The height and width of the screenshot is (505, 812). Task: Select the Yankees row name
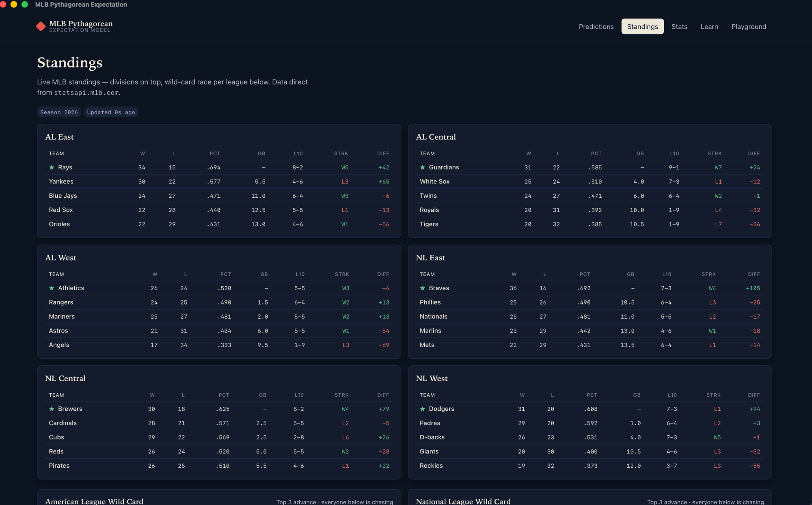pyautogui.click(x=61, y=181)
